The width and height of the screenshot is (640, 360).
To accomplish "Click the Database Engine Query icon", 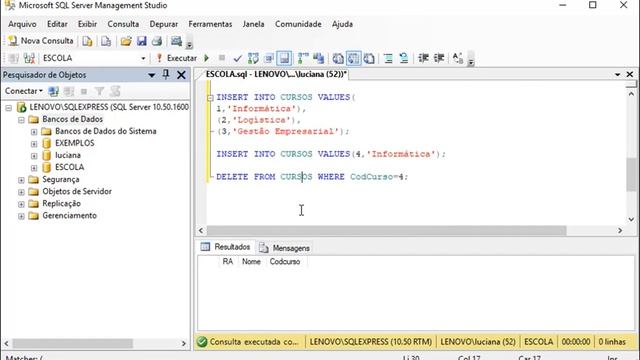I will pos(87,41).
